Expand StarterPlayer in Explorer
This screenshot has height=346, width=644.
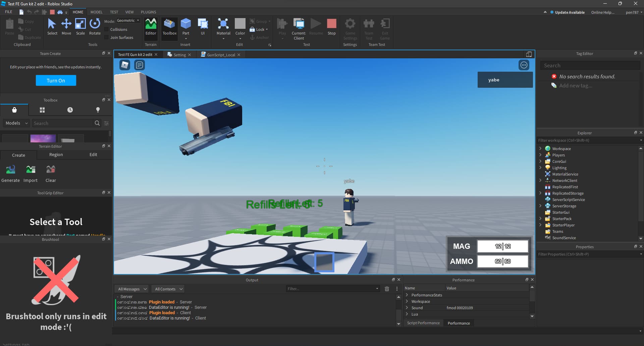pos(540,225)
